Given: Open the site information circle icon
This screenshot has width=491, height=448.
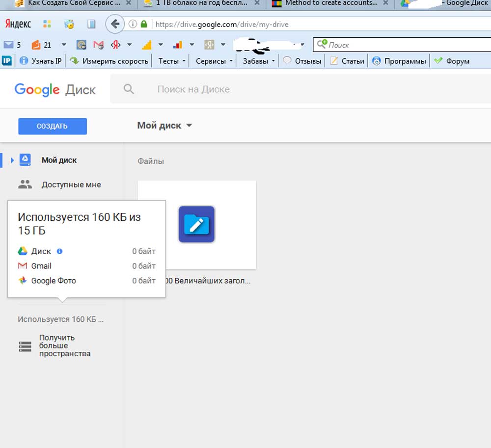Looking at the screenshot, I should coord(133,24).
